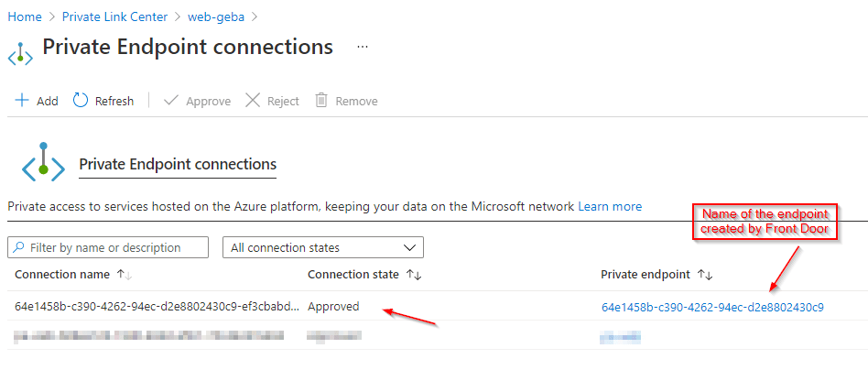
Task: Click the Reject X icon
Action: click(253, 101)
